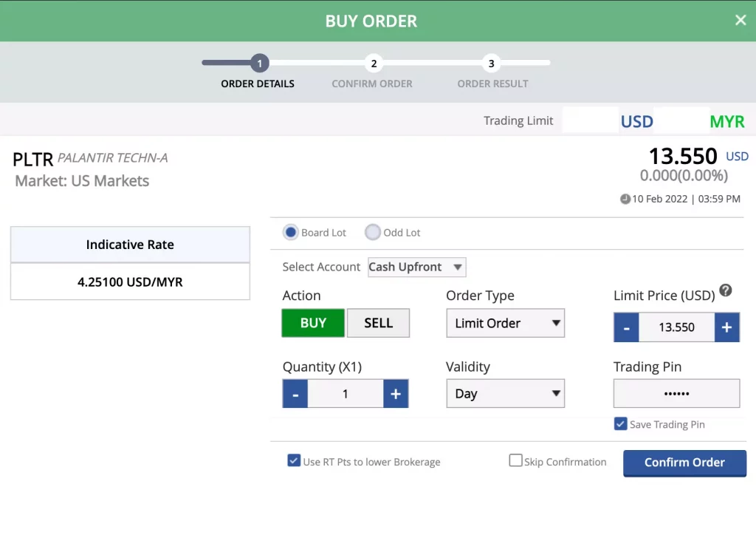This screenshot has height=535, width=756.
Task: Decrease Limit Price with minus button
Action: (626, 327)
